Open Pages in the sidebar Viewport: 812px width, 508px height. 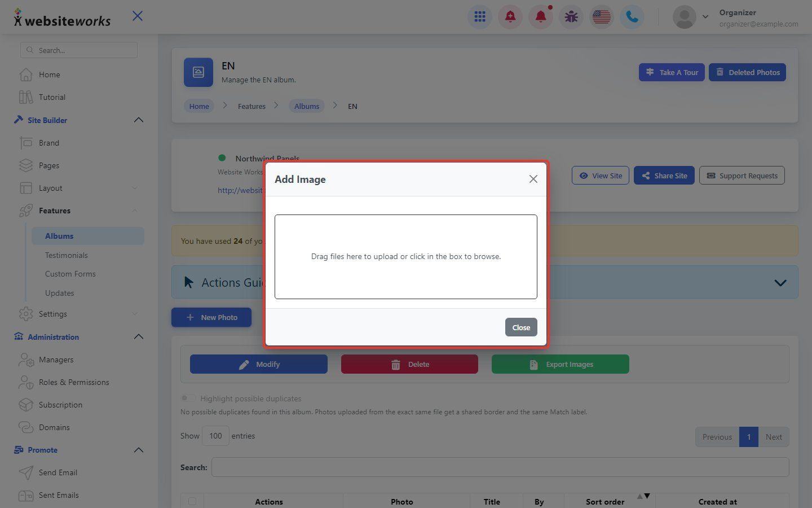(49, 165)
